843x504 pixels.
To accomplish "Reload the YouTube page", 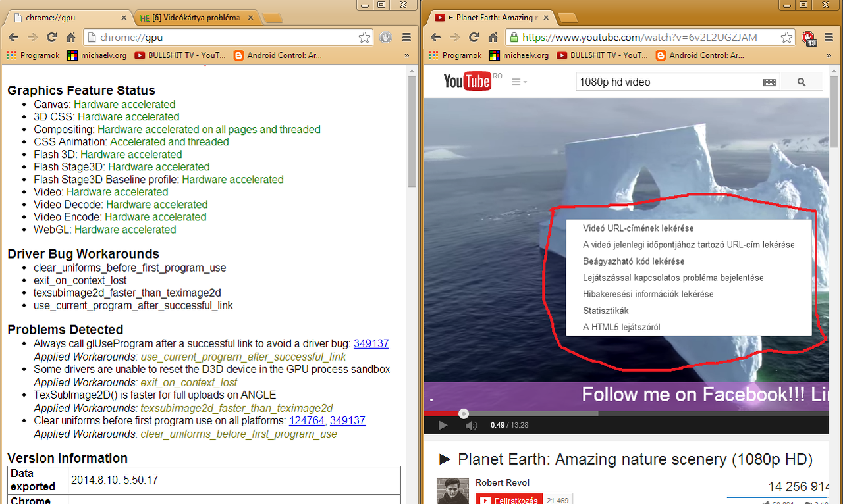I will coord(474,38).
